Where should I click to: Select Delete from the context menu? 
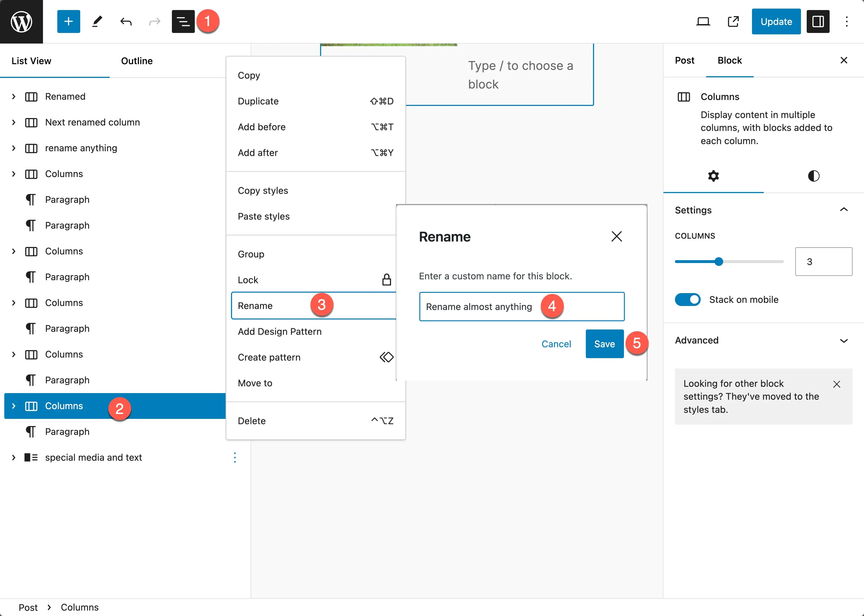pos(251,420)
